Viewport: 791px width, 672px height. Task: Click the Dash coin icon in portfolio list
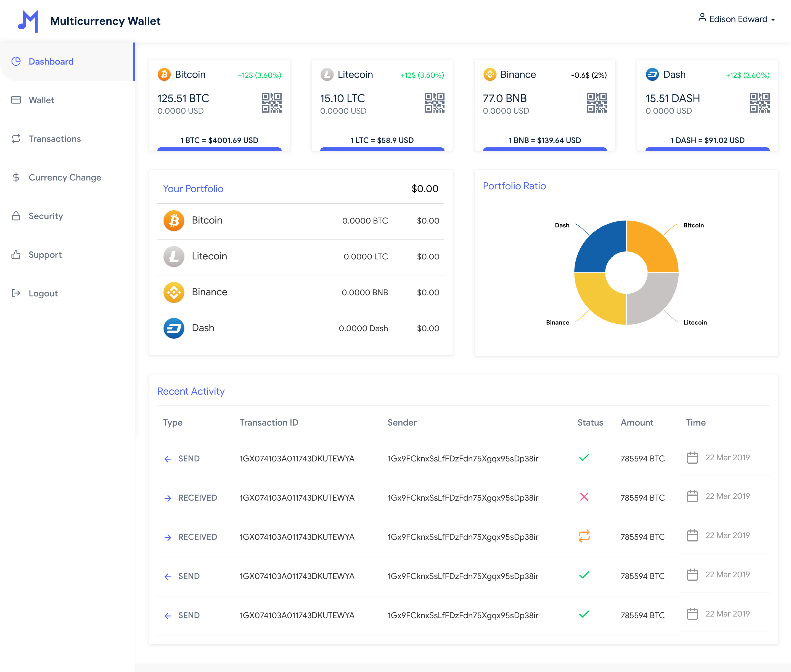(x=174, y=328)
